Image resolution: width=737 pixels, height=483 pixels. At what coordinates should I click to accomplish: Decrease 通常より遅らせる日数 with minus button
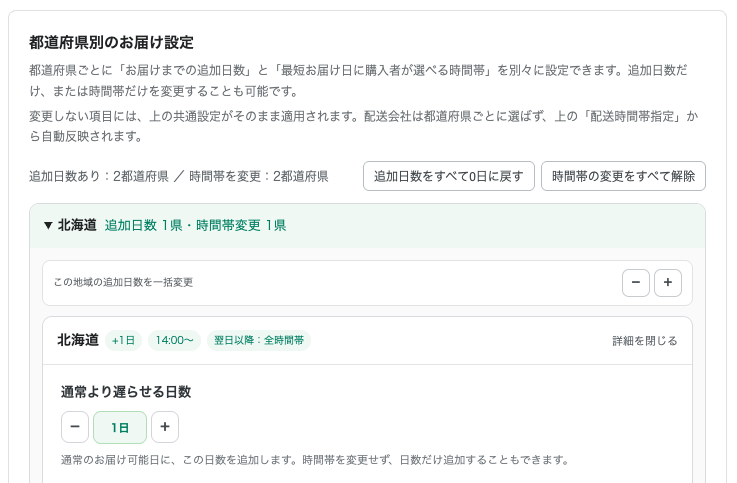[75, 427]
